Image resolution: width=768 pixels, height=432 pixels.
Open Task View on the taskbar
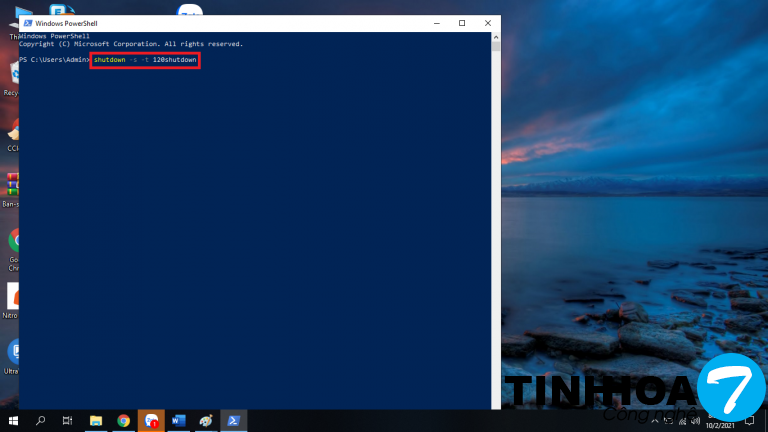(x=68, y=421)
